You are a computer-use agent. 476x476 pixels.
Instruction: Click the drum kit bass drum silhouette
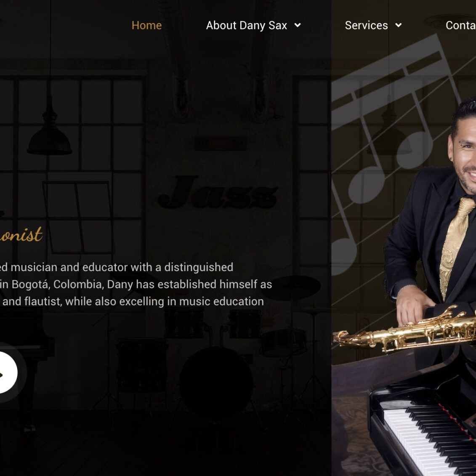(216, 381)
